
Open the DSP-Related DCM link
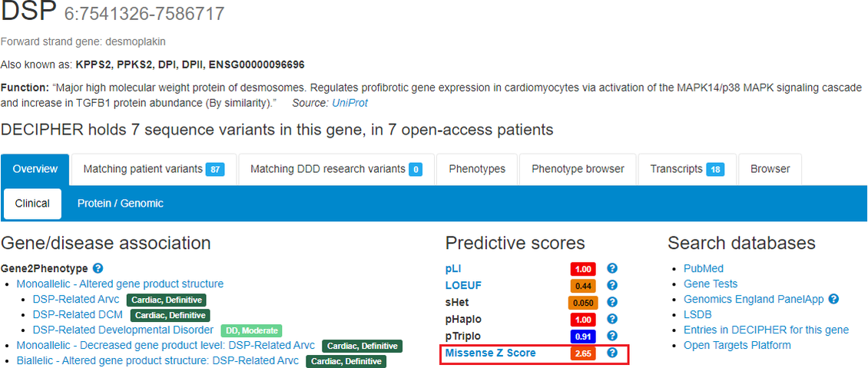click(x=78, y=315)
